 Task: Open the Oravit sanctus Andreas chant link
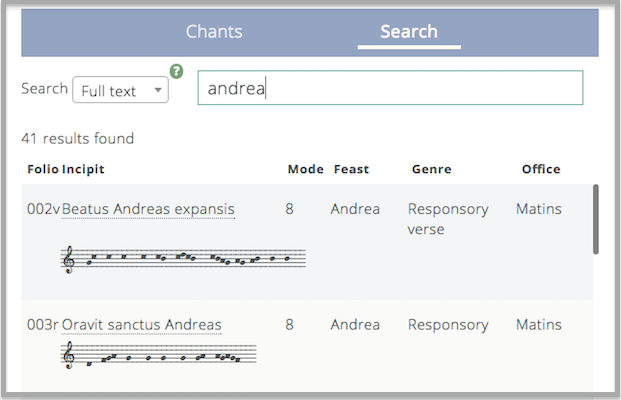[x=141, y=325]
